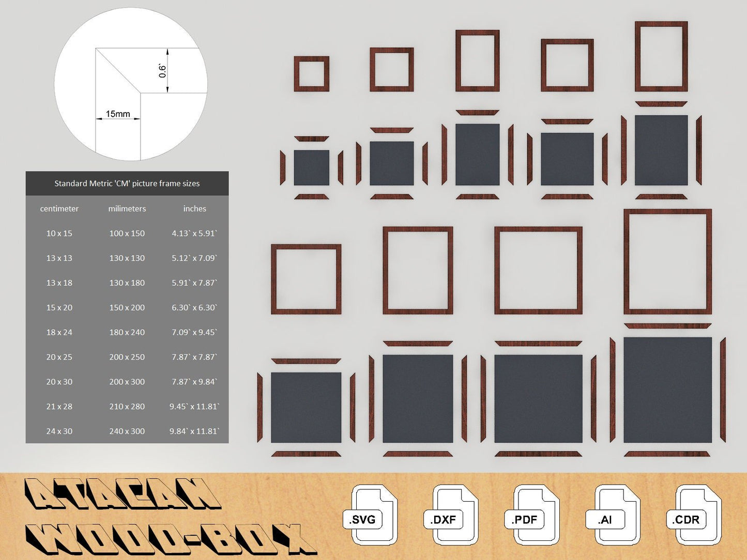Click the 15mm dimension label
747x560 pixels.
(x=118, y=114)
